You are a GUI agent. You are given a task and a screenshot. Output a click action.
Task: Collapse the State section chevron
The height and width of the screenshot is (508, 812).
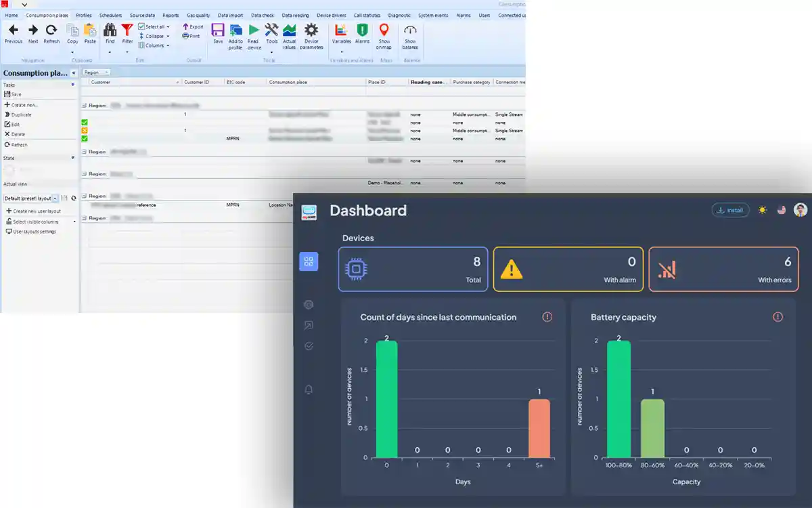click(x=73, y=157)
